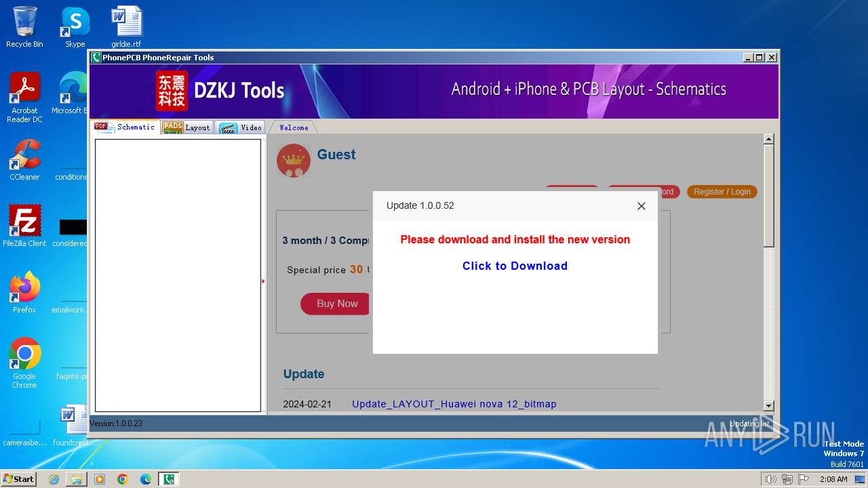Screen dimensions: 868x488
Task: Open the Update_LAYOUT_Huawei nova 12_bitmap link
Action: pyautogui.click(x=454, y=404)
